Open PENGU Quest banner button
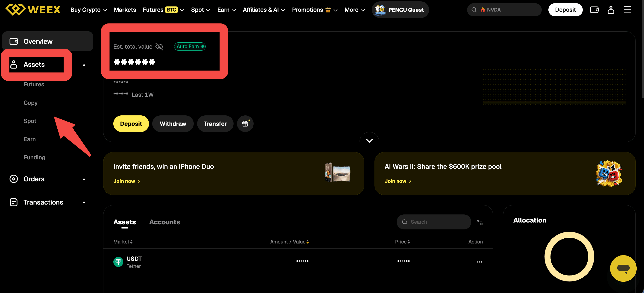 (x=400, y=10)
